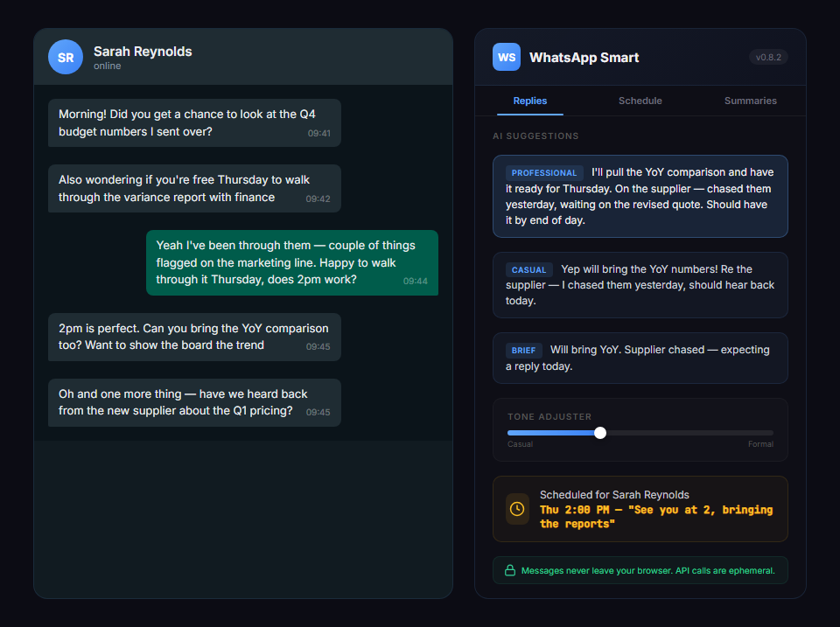Pick the Brief reply suggestion

pyautogui.click(x=640, y=357)
